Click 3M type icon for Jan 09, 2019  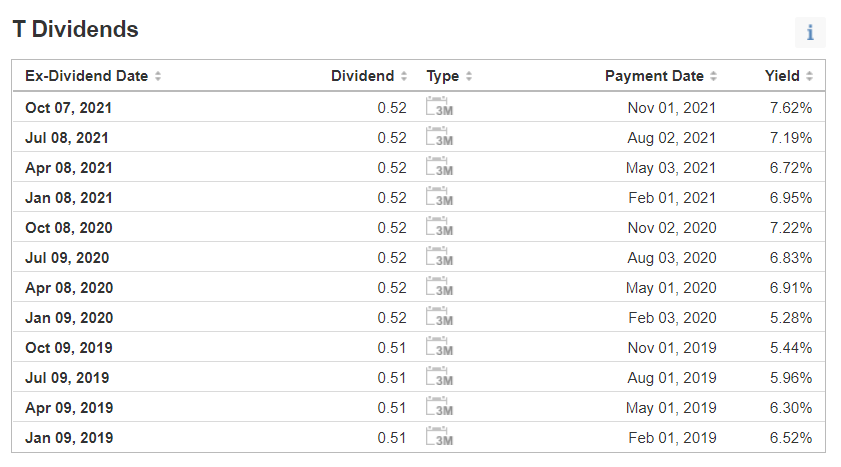pyautogui.click(x=439, y=436)
